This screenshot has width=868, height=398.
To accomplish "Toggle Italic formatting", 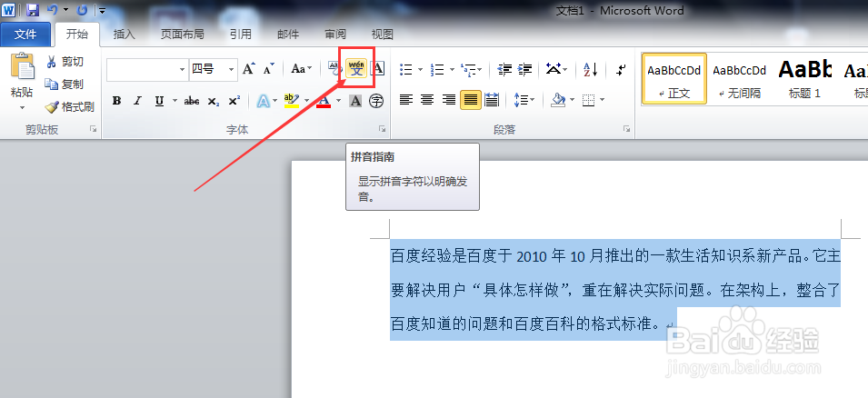I will pos(137,101).
